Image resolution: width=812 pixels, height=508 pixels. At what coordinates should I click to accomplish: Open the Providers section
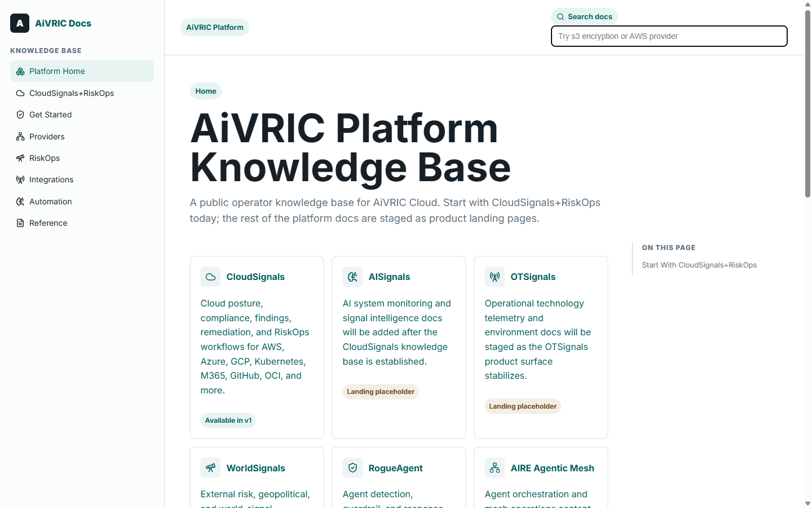[82, 137]
